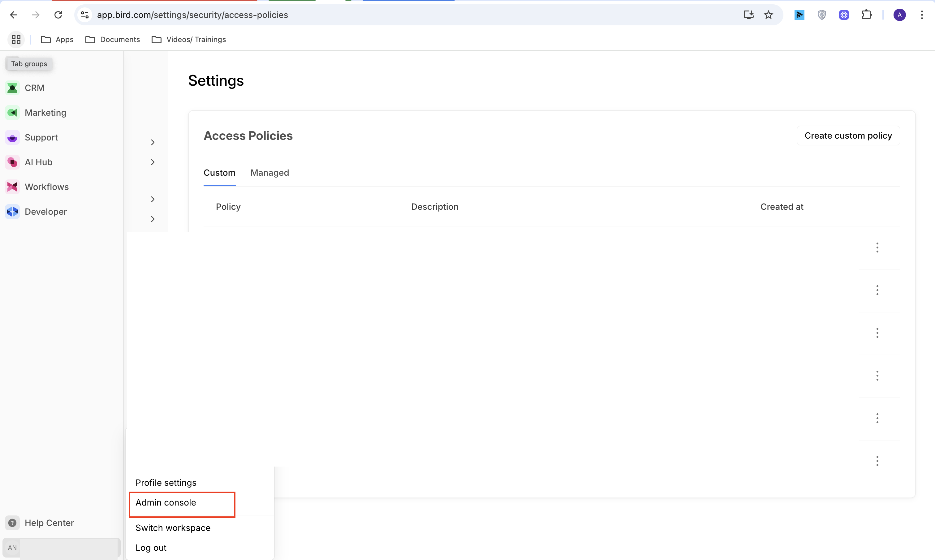Open Support in the sidebar
This screenshot has height=560, width=935.
click(x=32, y=138)
